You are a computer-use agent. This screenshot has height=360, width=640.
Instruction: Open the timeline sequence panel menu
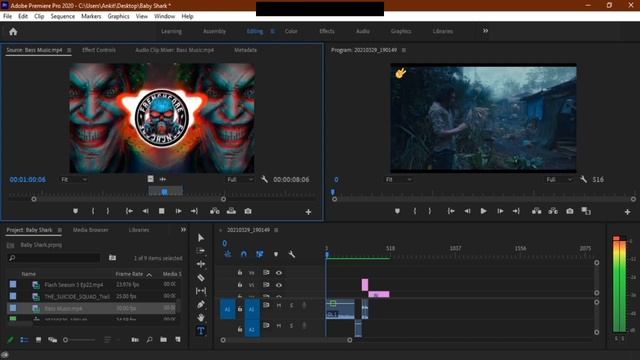coord(276,230)
